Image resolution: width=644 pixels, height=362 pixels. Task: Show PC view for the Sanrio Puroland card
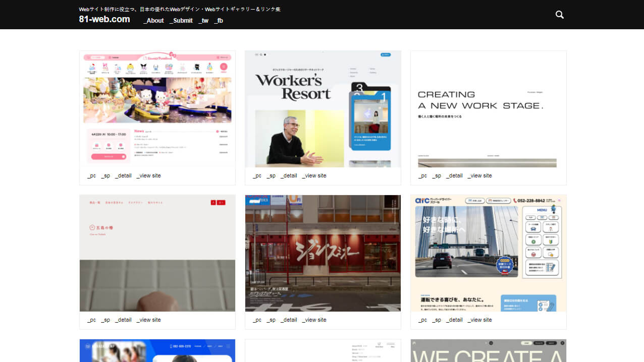tap(91, 175)
